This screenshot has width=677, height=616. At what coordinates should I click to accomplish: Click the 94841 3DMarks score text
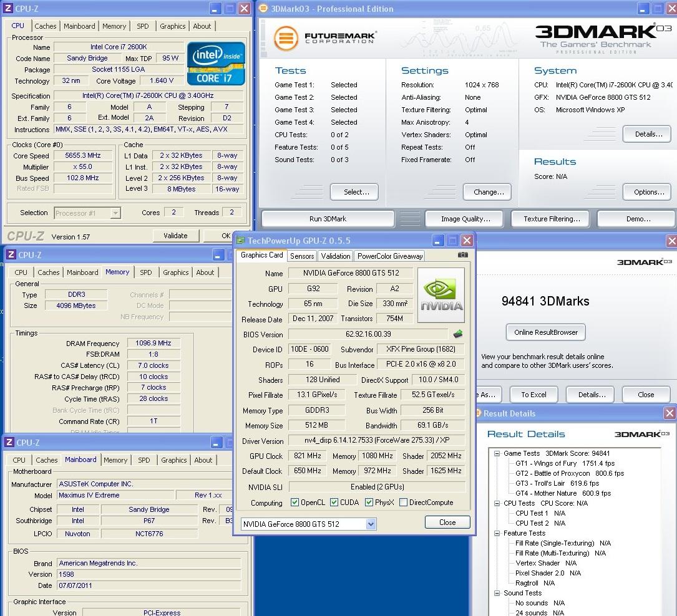pyautogui.click(x=545, y=301)
